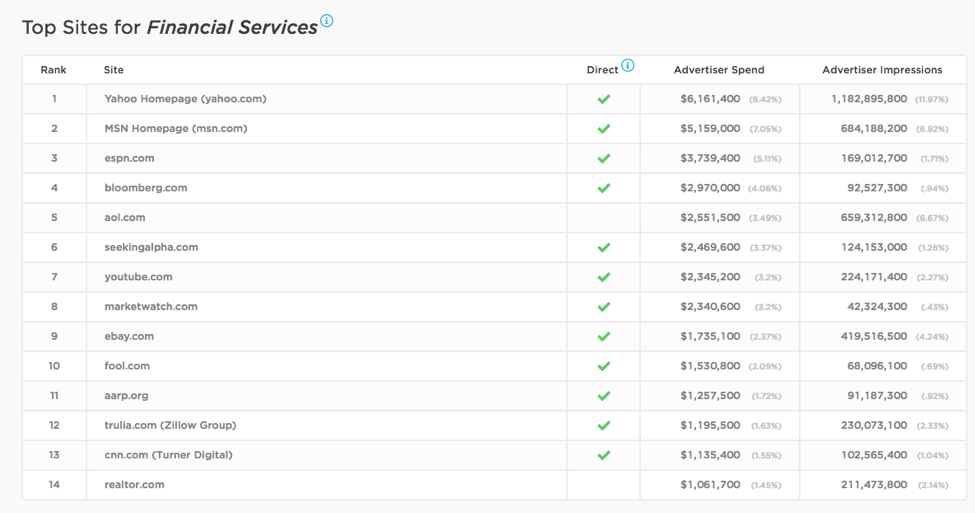Click the info icon beside Financial Services title
Screen dimensions: 975x513
[326, 21]
